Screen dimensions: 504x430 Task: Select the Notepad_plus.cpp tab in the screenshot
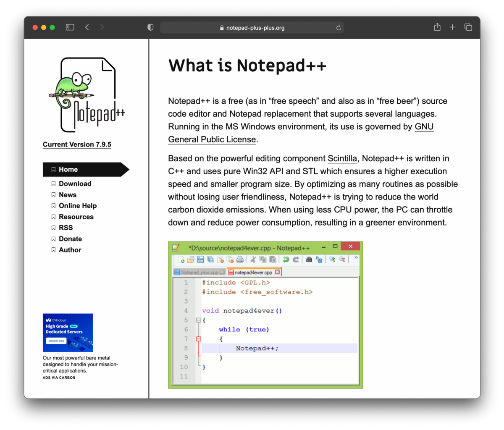[x=199, y=272]
